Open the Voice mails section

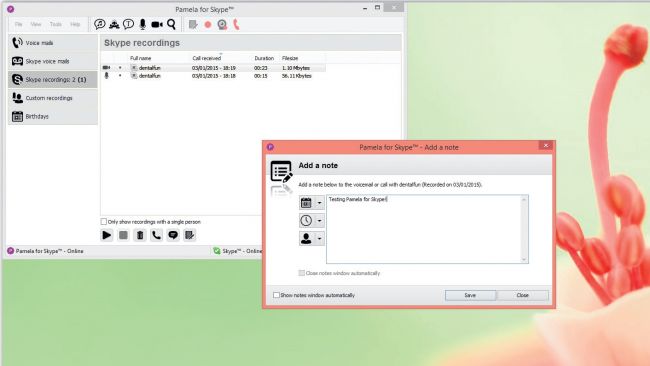point(53,43)
